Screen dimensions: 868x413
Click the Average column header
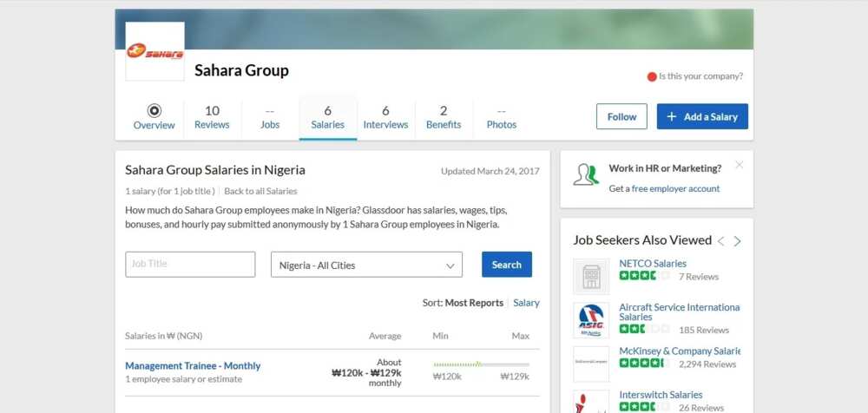(385, 336)
